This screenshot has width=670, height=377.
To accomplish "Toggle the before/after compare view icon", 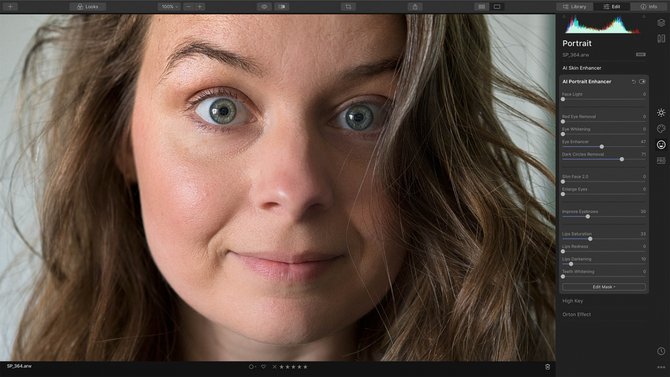I will coord(282,6).
